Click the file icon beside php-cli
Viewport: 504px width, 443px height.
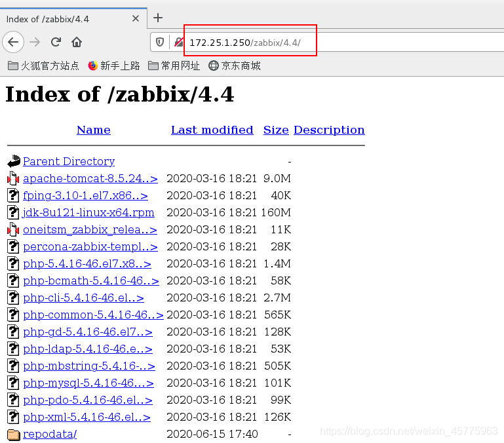tap(13, 298)
